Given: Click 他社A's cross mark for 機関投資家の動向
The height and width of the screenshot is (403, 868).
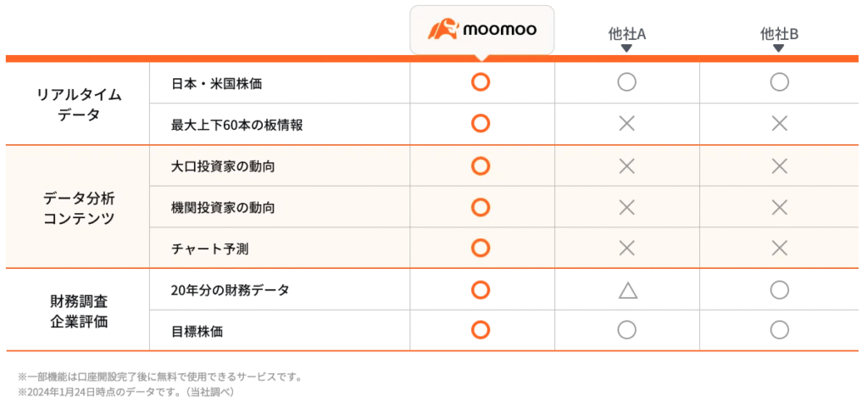Looking at the screenshot, I should click(626, 207).
